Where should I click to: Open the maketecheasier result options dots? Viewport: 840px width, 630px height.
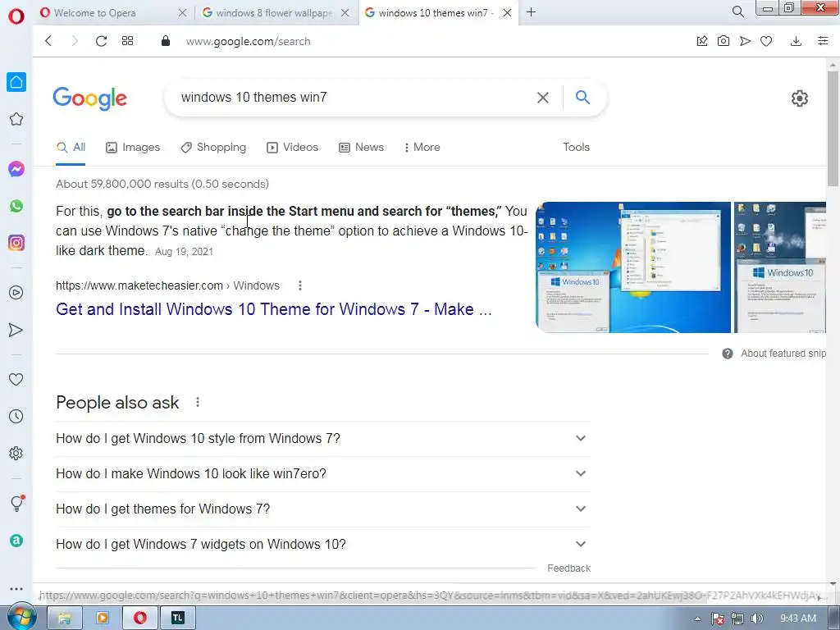[x=300, y=285]
